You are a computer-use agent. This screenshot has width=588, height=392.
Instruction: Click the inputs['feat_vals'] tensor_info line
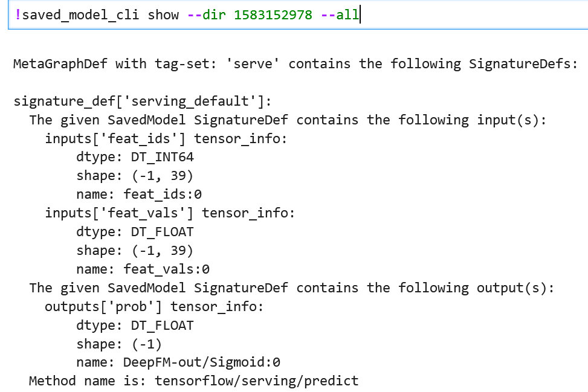(x=169, y=213)
